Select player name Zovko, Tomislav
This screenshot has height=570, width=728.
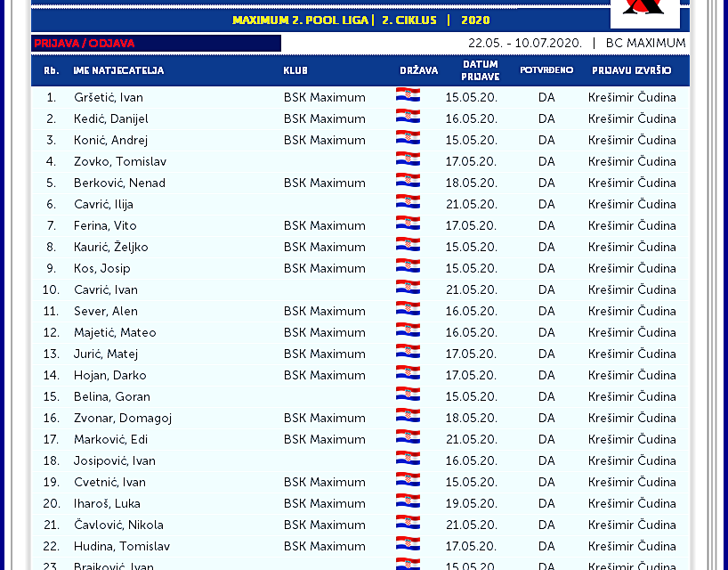pos(120,162)
